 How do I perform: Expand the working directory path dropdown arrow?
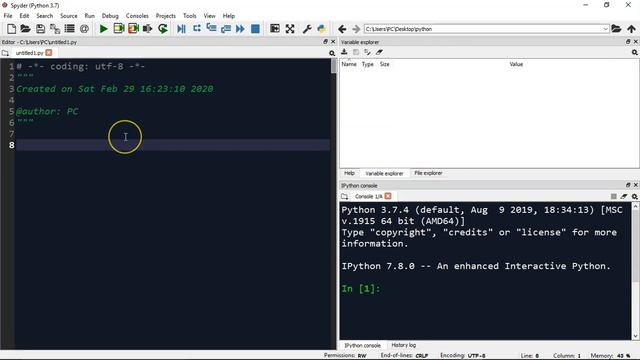click(x=605, y=29)
